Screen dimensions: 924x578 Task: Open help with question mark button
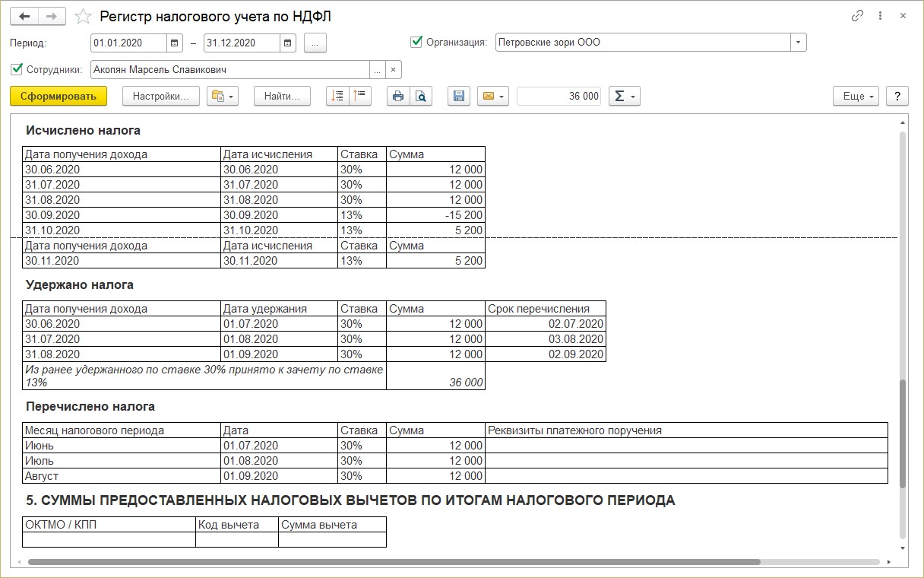[x=897, y=96]
